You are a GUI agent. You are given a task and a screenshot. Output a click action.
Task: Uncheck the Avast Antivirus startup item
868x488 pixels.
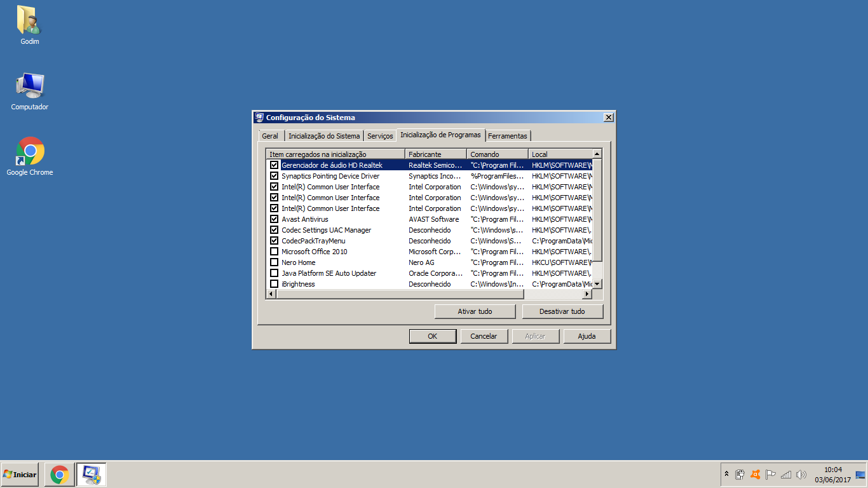click(275, 219)
